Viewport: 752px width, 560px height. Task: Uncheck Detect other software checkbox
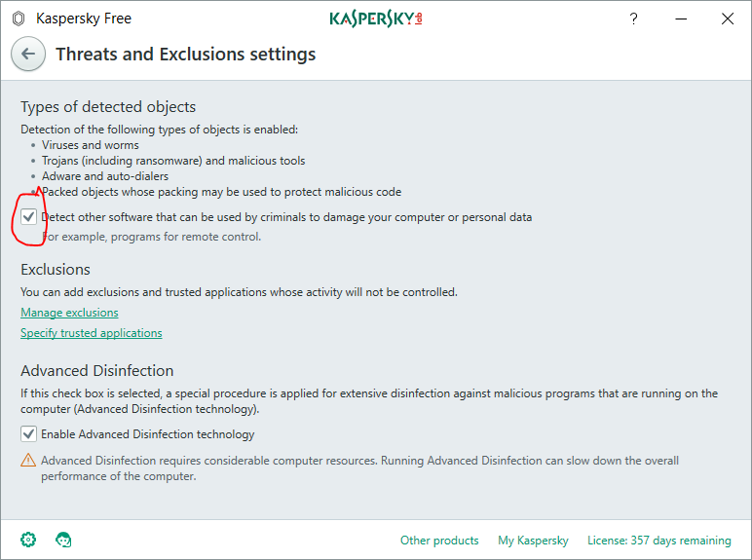tap(29, 217)
